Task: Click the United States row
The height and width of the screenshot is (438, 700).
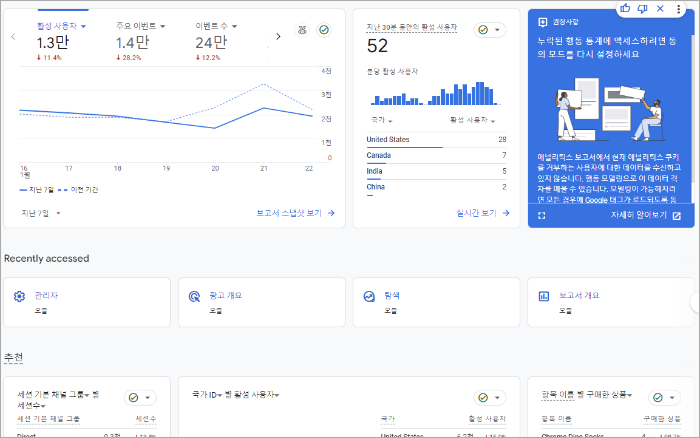Action: [x=436, y=140]
